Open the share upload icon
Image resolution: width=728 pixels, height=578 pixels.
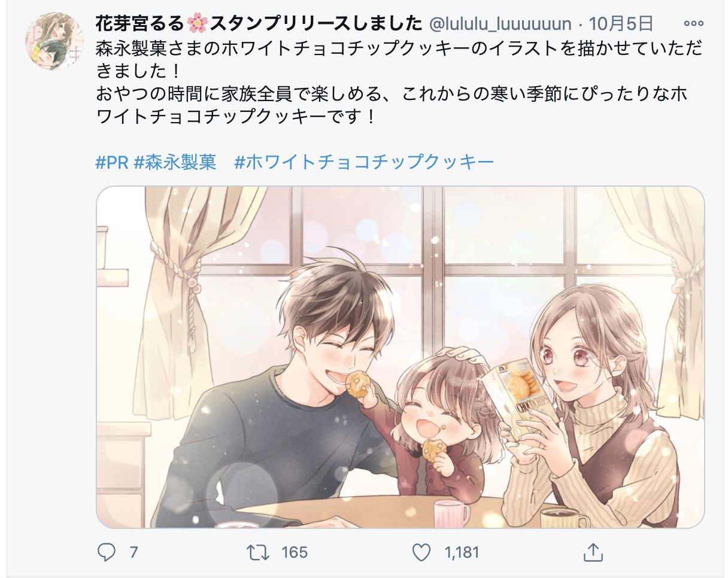(x=591, y=552)
